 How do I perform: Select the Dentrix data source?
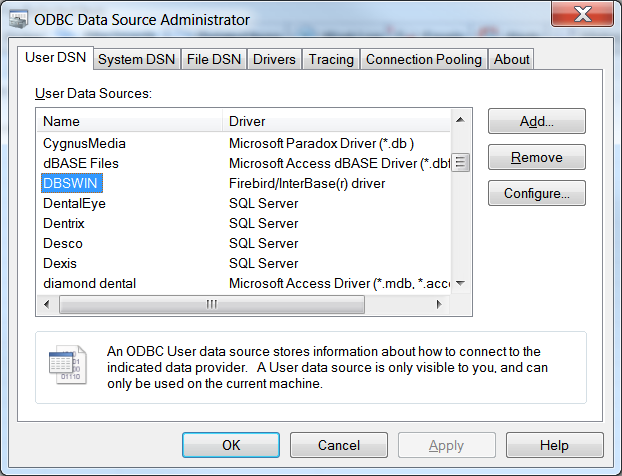63,223
